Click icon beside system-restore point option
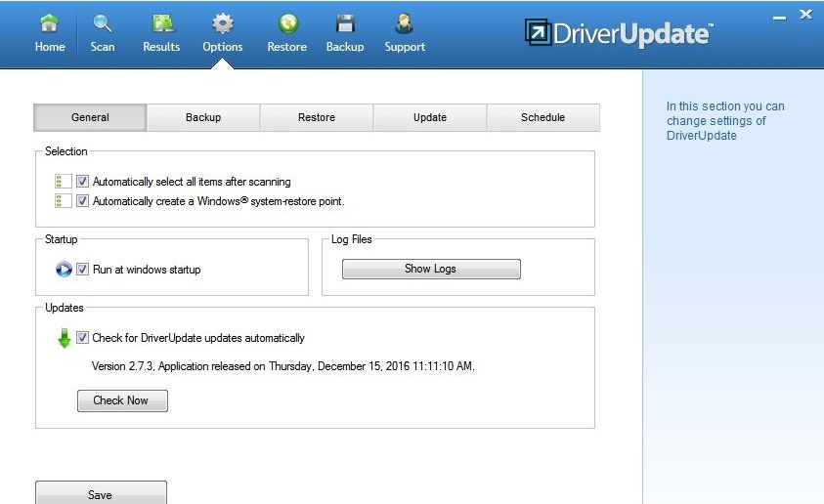824x504 pixels. (64, 200)
